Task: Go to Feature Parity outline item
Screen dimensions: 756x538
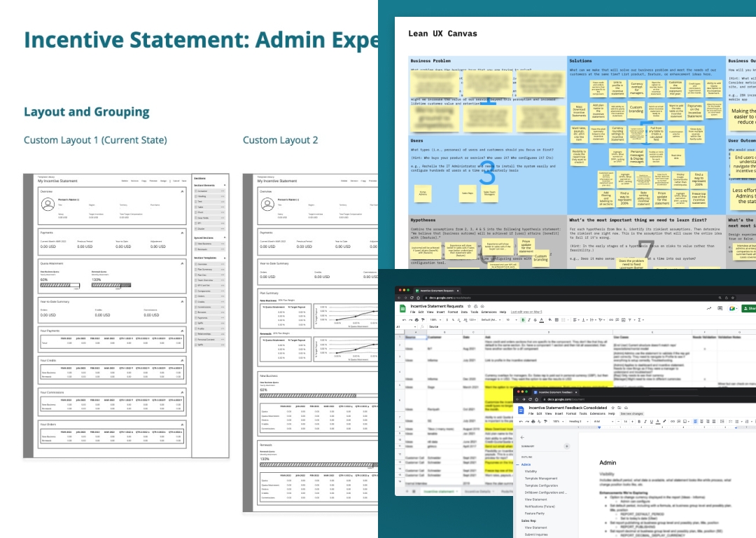Action: 535,513
